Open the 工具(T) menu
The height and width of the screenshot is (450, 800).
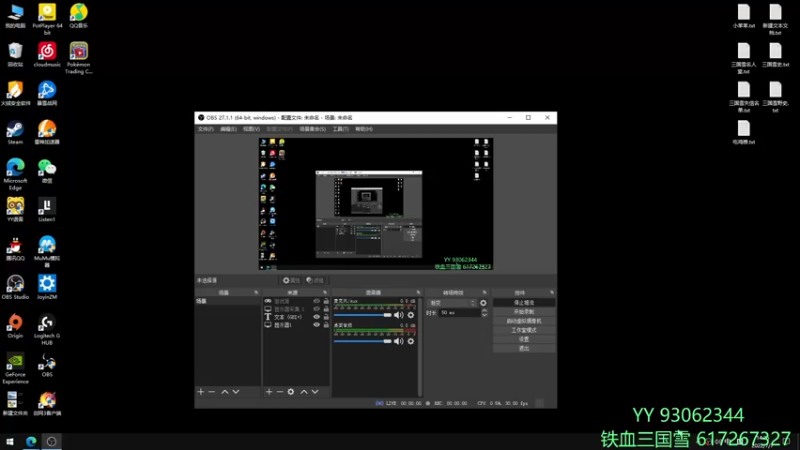[340, 129]
